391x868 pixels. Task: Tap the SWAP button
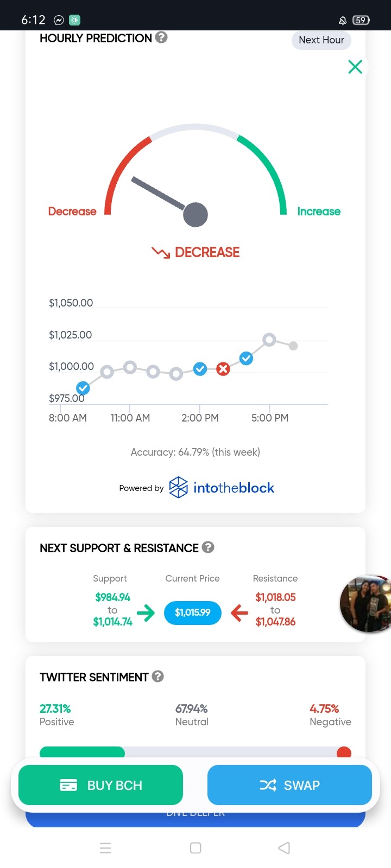point(289,785)
